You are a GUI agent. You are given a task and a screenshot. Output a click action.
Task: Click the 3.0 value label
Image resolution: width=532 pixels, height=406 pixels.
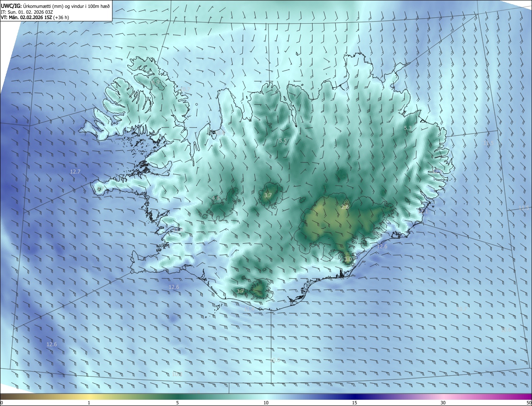348,259
